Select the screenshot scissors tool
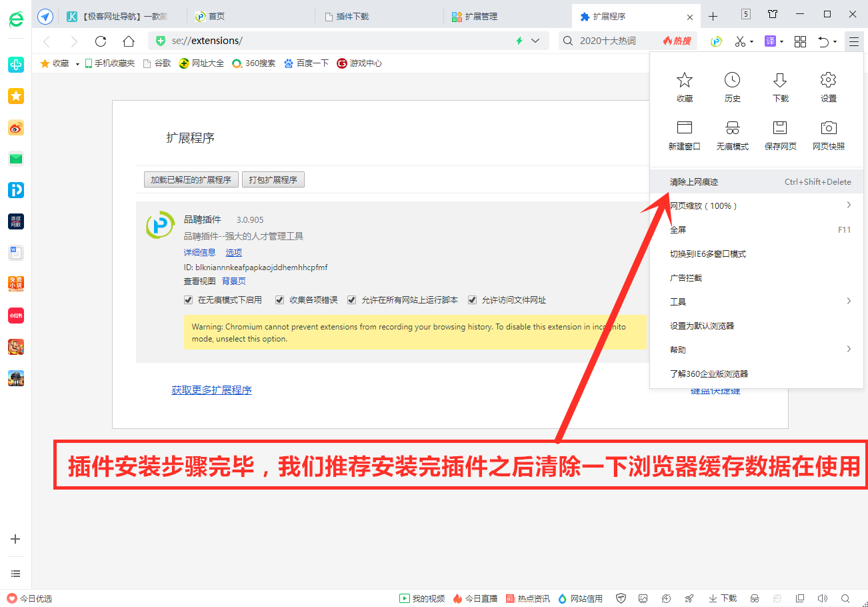The width and height of the screenshot is (868, 607). [742, 41]
